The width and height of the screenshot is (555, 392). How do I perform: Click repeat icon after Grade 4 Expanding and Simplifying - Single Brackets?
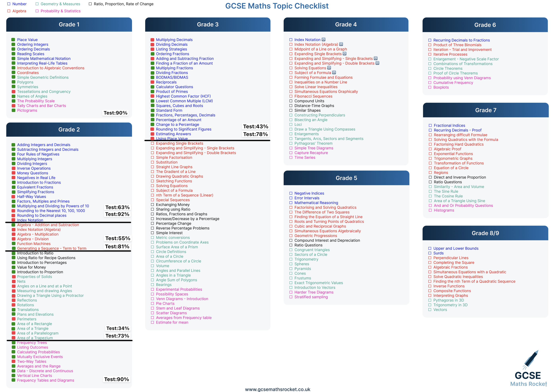tap(376, 58)
